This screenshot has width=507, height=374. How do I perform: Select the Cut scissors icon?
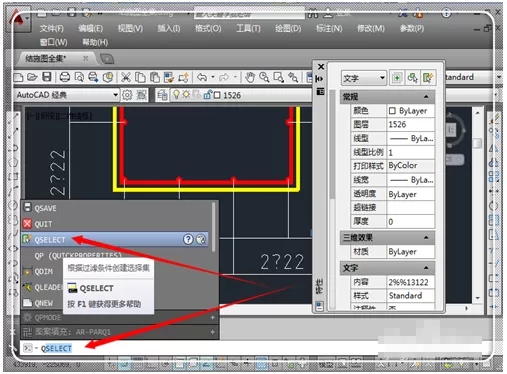126,77
